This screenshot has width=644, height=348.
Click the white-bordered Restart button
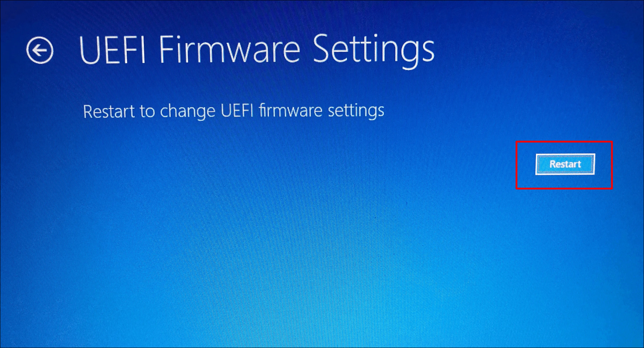(x=565, y=164)
